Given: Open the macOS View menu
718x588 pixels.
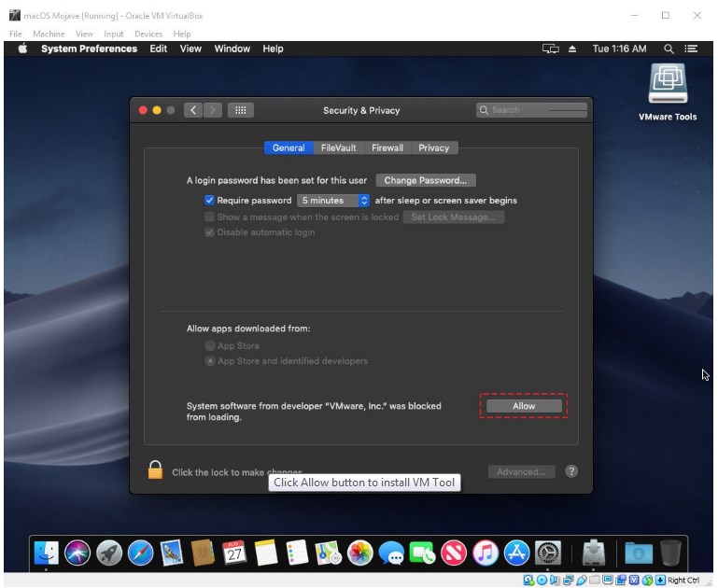Looking at the screenshot, I should tap(190, 49).
